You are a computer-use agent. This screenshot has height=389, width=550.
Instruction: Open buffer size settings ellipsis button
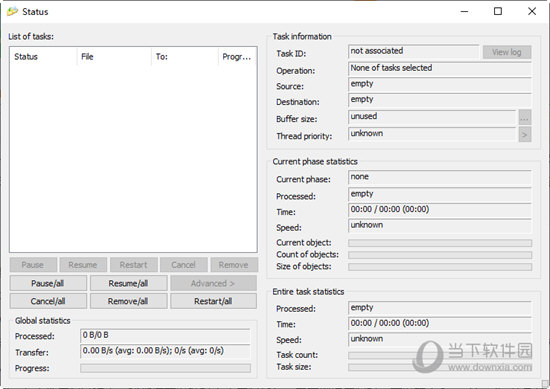[x=525, y=117]
